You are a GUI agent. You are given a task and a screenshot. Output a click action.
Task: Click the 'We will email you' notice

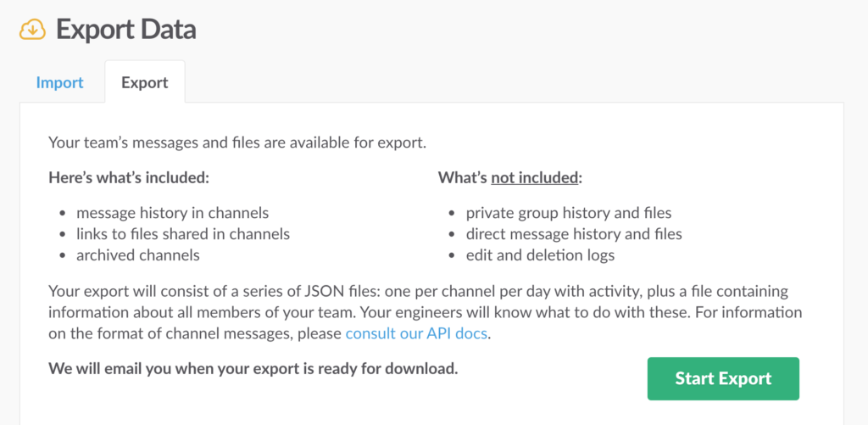(x=253, y=368)
